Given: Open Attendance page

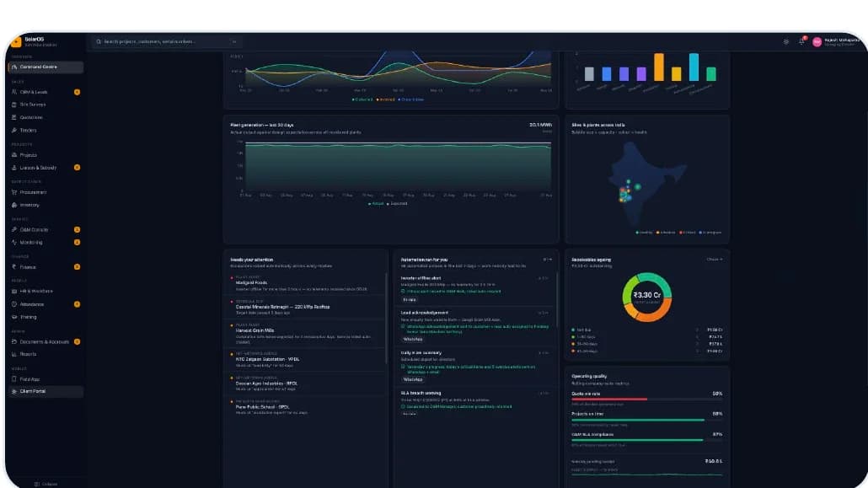Looking at the screenshot, I should (x=46, y=304).
